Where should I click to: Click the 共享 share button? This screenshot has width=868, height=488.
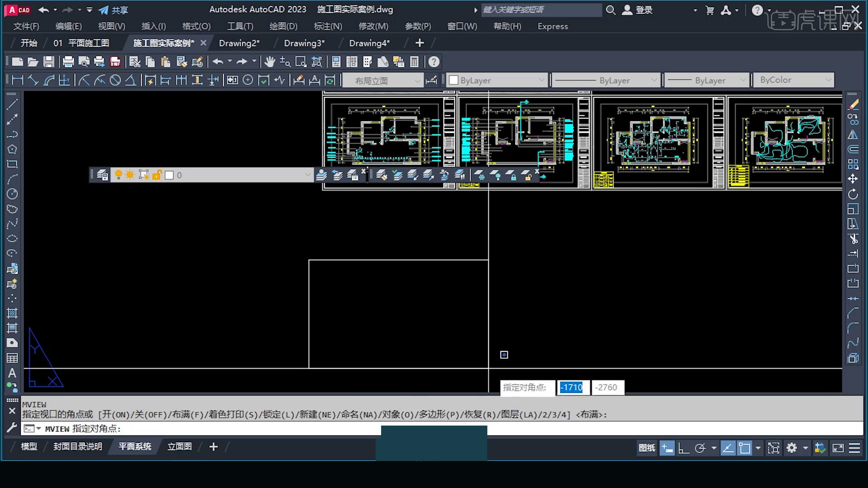[x=114, y=10]
